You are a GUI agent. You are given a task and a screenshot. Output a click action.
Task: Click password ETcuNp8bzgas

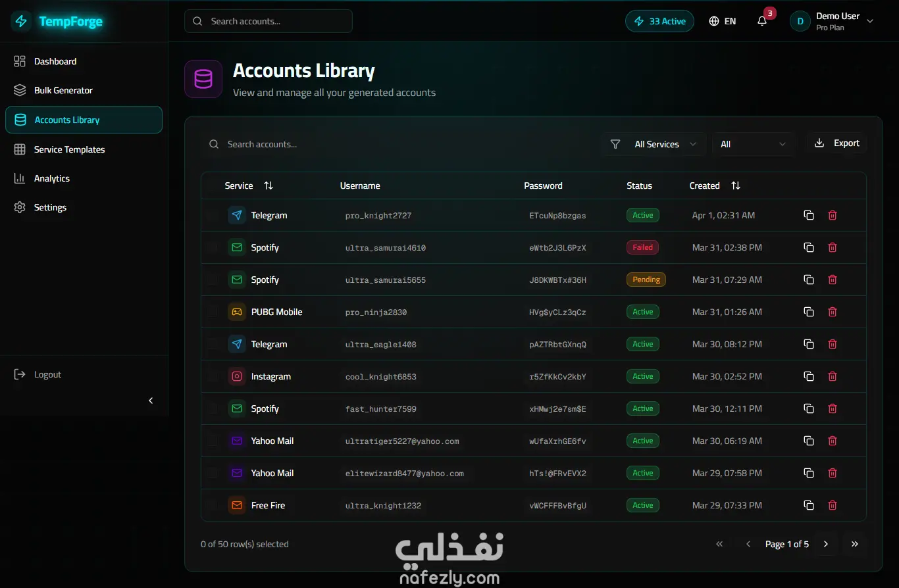point(557,216)
